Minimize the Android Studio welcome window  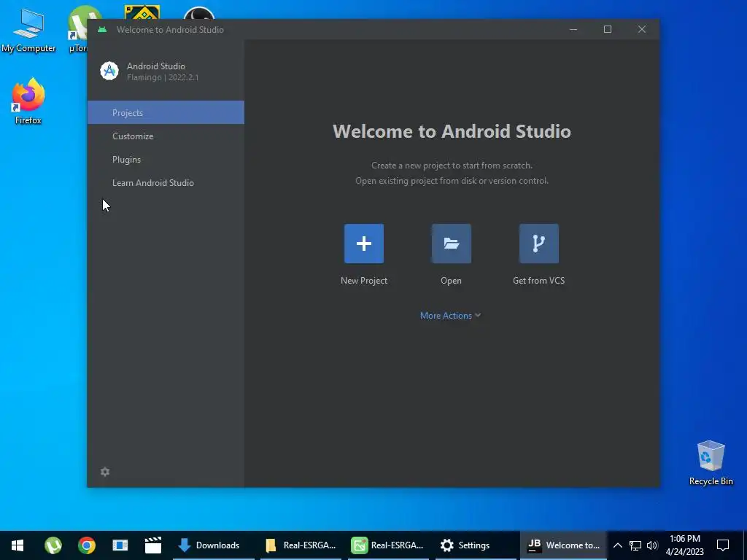(573, 29)
